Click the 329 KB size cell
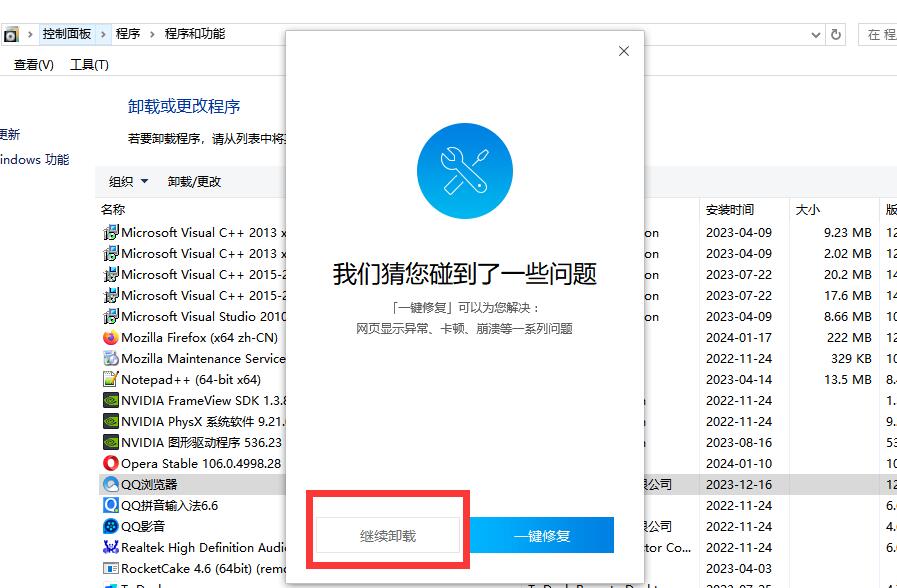Screen dimensions: 897x588 tap(851, 359)
